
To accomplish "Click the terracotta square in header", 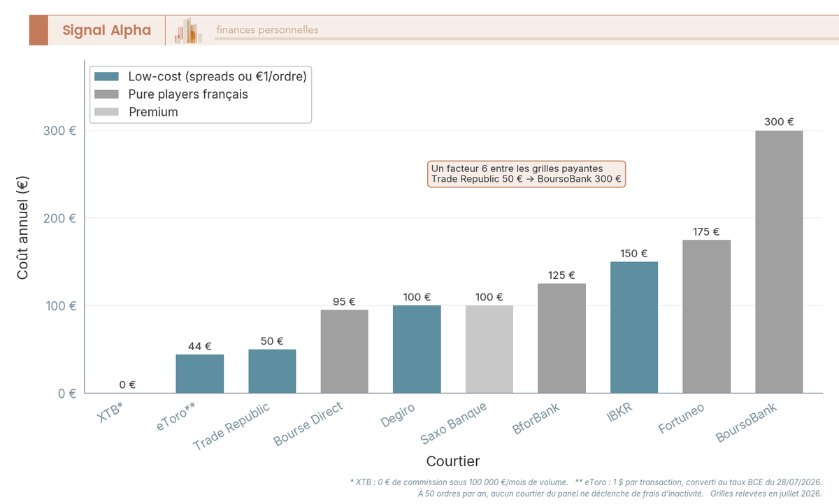I will [x=38, y=30].
